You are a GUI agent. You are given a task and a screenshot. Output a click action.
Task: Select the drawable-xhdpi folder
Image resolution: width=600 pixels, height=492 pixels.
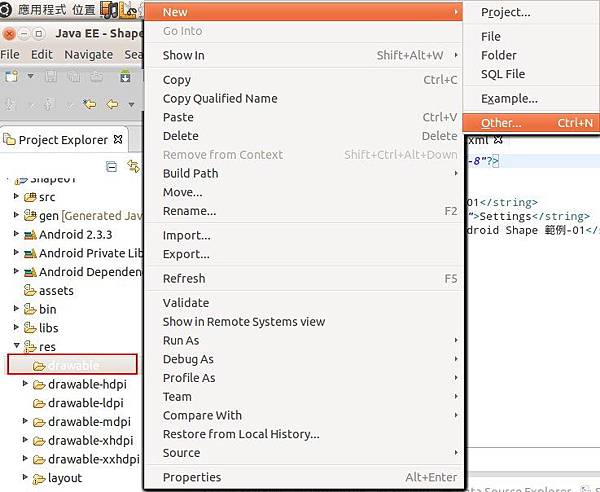91,441
